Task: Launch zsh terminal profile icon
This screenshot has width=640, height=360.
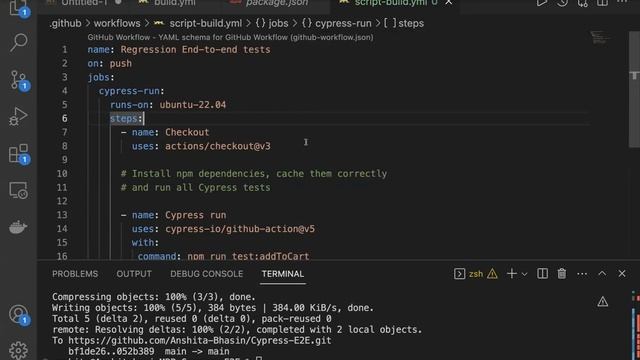Action: coord(459,273)
